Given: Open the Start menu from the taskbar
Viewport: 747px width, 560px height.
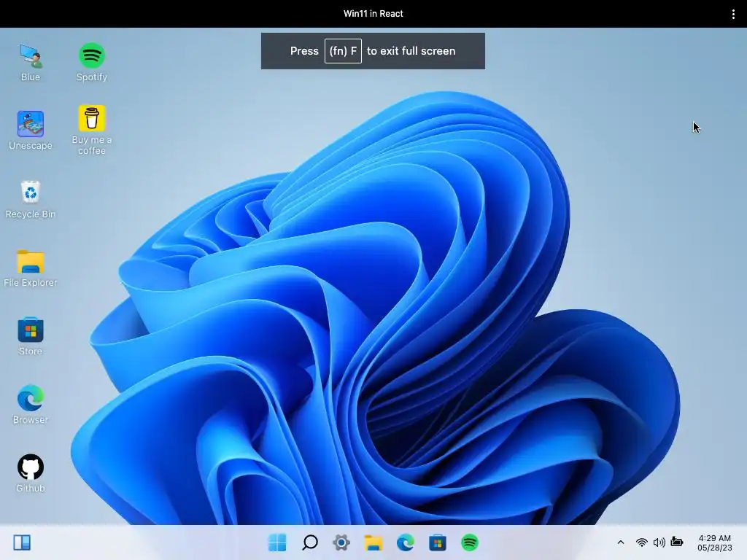Looking at the screenshot, I should point(277,542).
